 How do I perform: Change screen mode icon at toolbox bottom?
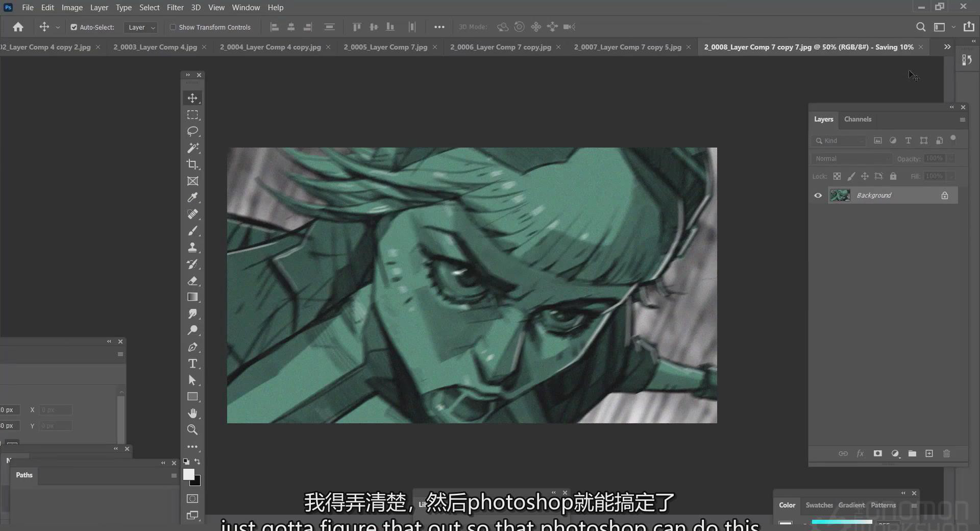pos(192,515)
